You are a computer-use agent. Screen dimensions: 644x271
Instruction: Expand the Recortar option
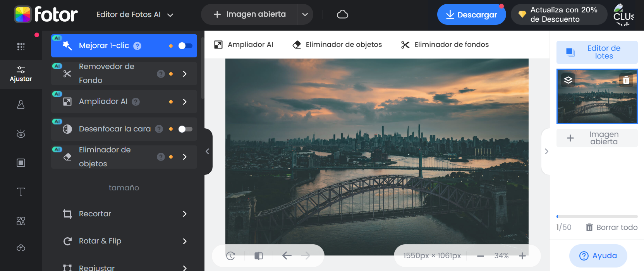(x=185, y=214)
